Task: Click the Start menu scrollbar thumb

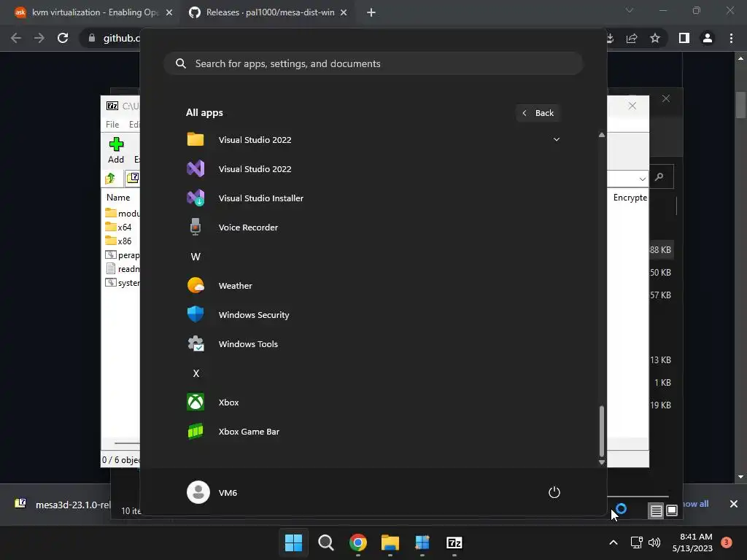Action: click(602, 431)
